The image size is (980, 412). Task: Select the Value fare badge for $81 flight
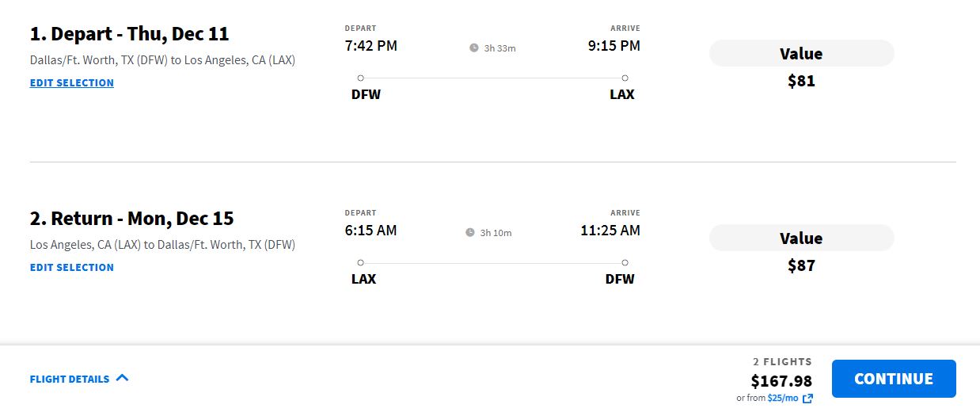click(x=801, y=54)
